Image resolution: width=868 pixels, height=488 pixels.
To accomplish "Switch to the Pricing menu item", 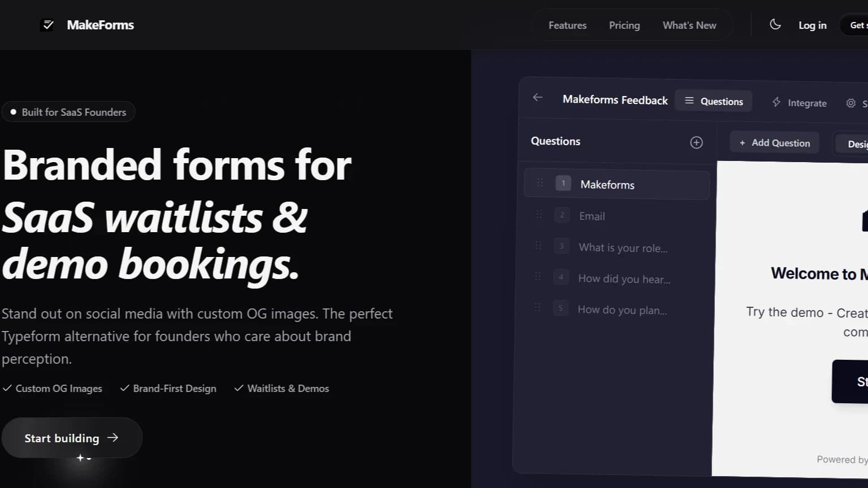I will tap(624, 25).
